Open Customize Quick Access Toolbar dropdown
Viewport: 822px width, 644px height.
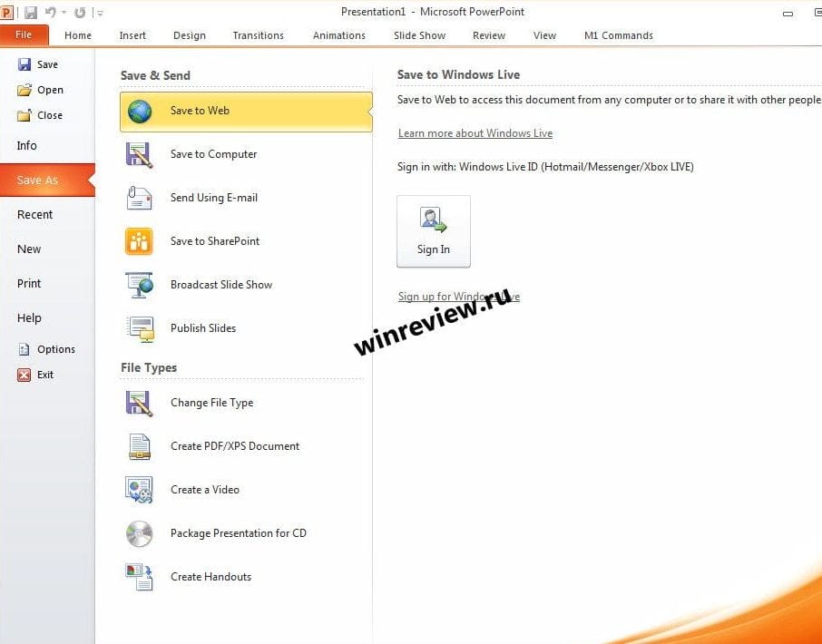99,13
